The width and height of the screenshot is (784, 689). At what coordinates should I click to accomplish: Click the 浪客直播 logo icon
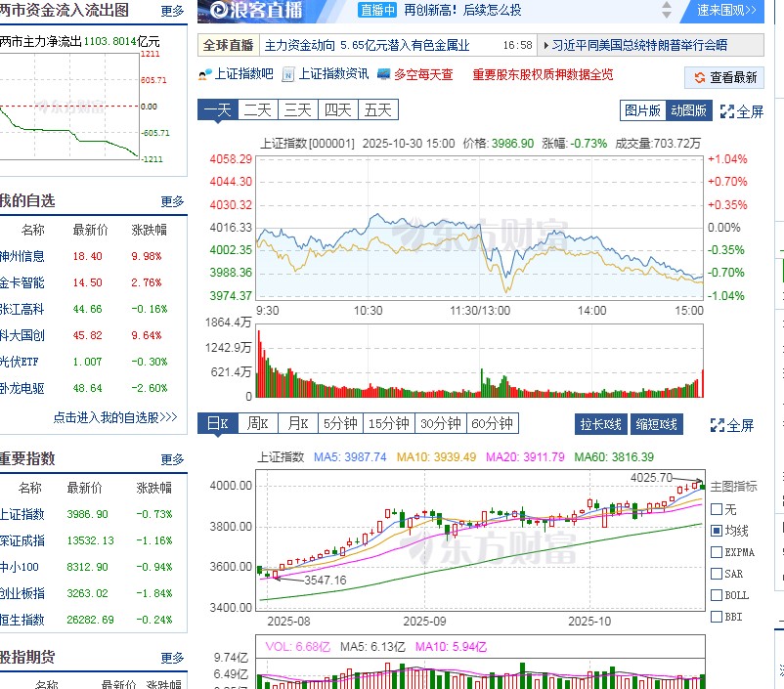[x=214, y=11]
